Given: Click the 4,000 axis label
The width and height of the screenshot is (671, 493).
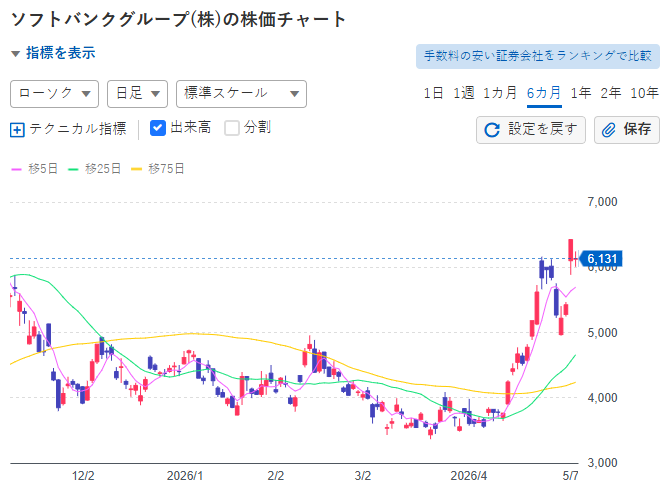Looking at the screenshot, I should (603, 398).
